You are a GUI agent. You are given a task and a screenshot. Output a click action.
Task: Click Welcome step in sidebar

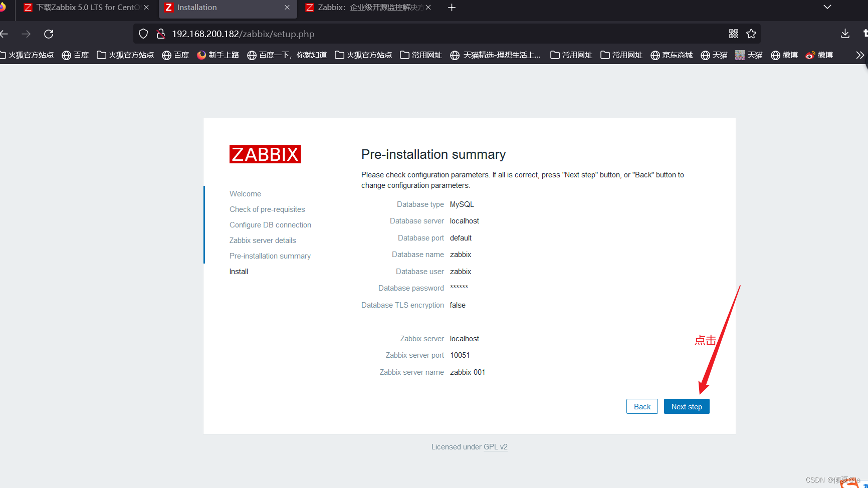pos(245,194)
